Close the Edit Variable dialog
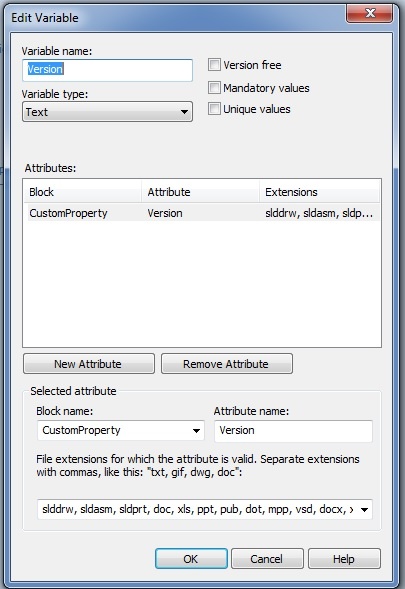 tap(369, 13)
